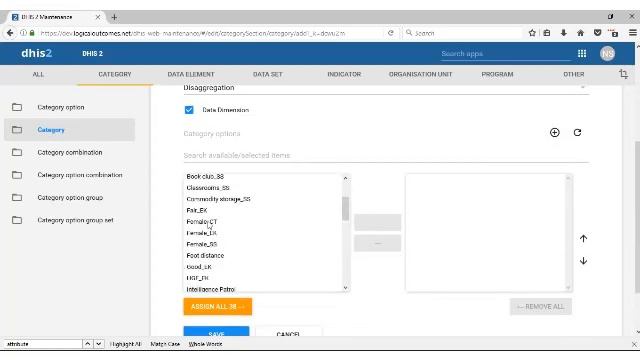Open Category combination in the sidebar
Viewport: 640px width, 360px height.
pos(70,152)
